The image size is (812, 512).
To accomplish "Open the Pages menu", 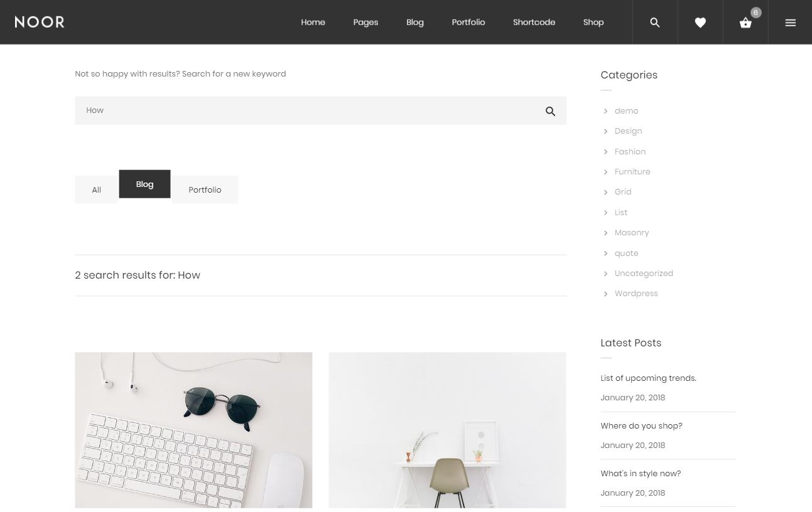I will 365,22.
